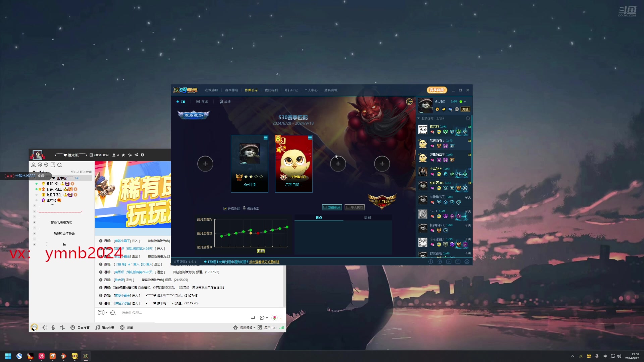The image size is (644, 362).
Task: Open the video play icon in 09 footer
Action: point(449,262)
